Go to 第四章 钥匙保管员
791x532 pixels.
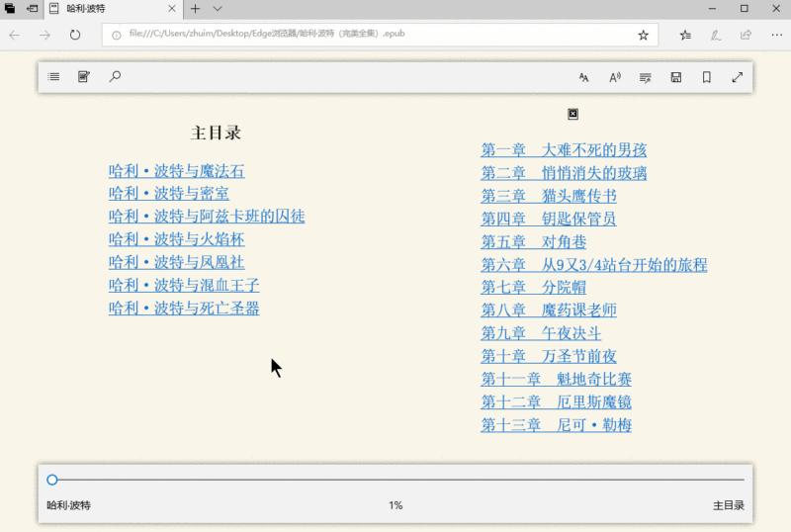[x=549, y=219]
